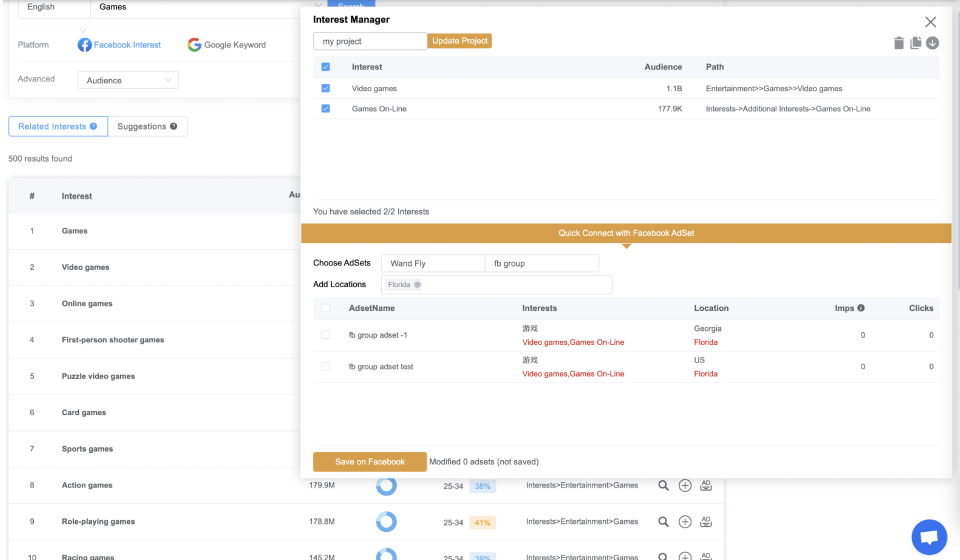The width and height of the screenshot is (960, 560).
Task: Click the Role-playing games audience donut chart
Action: click(x=386, y=521)
